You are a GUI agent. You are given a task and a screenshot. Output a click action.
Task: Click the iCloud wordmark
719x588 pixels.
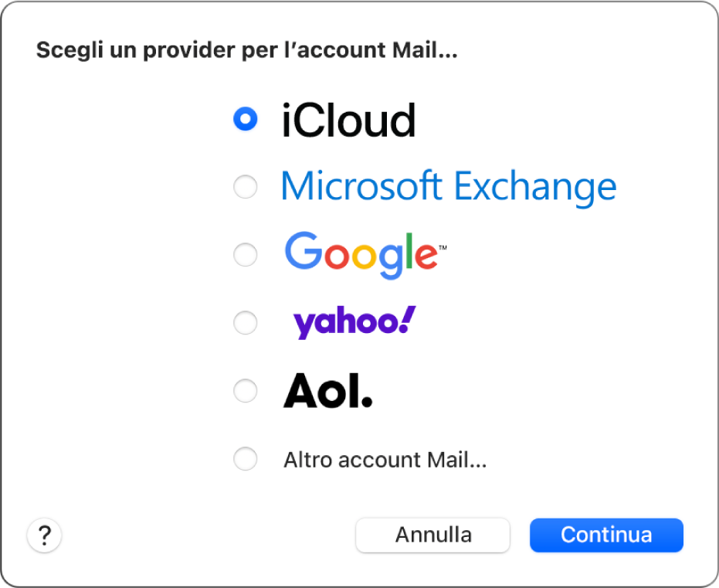coord(349,120)
